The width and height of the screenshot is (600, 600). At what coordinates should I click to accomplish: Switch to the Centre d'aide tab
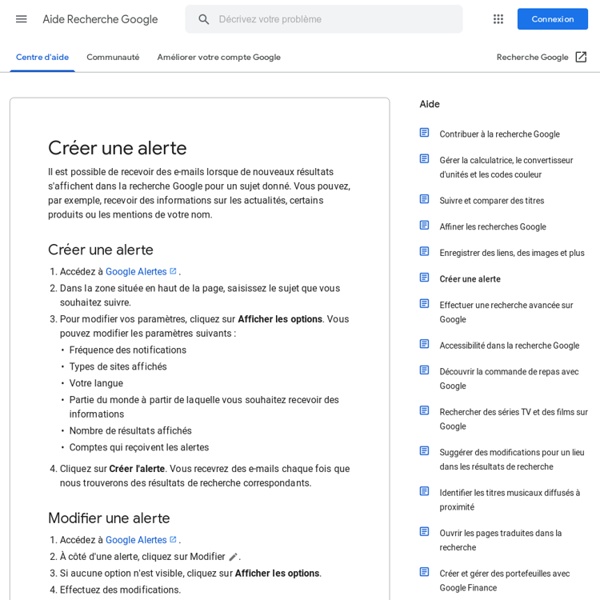(x=42, y=57)
